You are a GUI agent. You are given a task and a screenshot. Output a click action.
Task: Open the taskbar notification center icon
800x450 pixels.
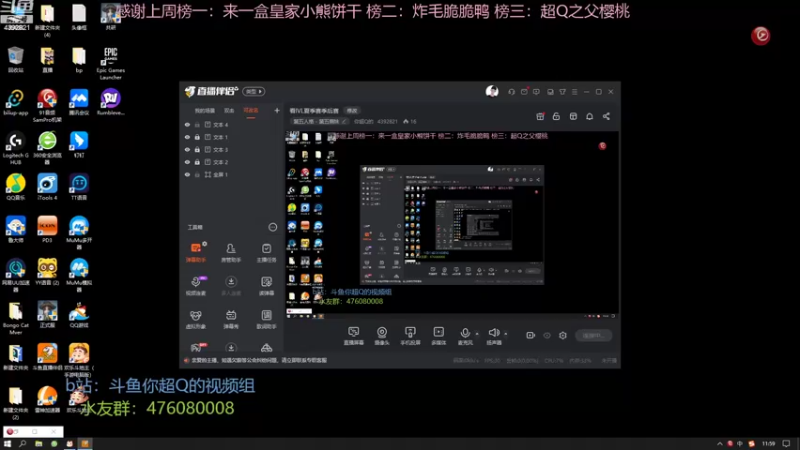click(786, 444)
